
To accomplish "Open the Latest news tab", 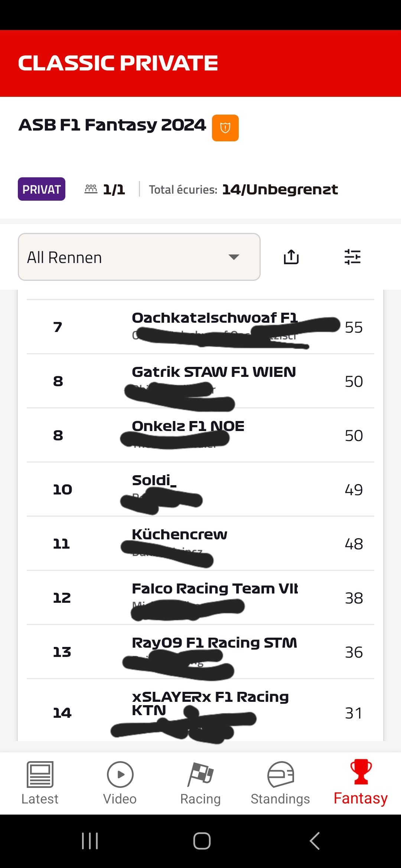I will (x=40, y=783).
